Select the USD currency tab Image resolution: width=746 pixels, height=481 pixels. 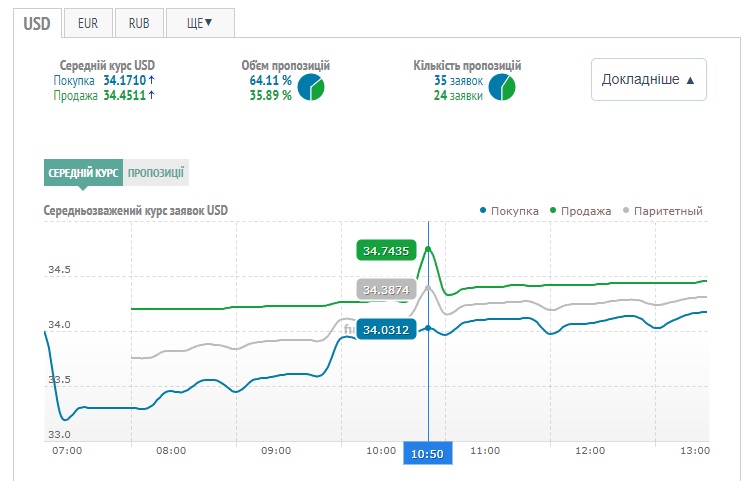38,21
